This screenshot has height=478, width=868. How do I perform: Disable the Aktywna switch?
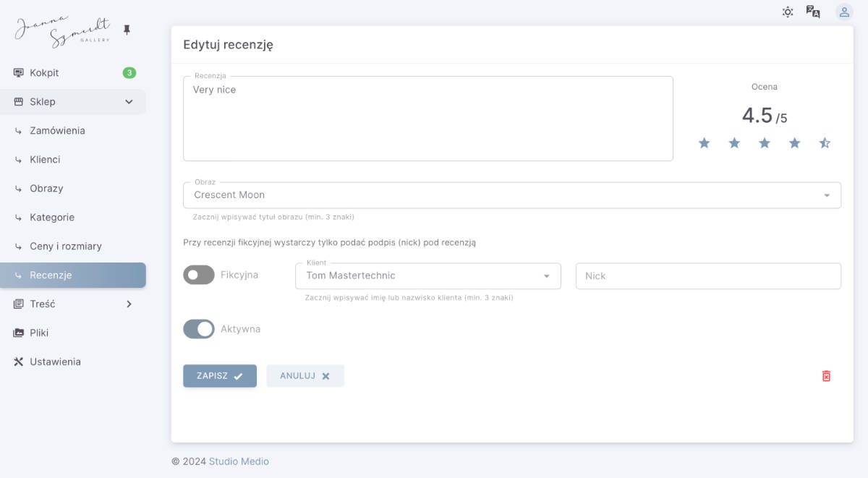point(199,329)
